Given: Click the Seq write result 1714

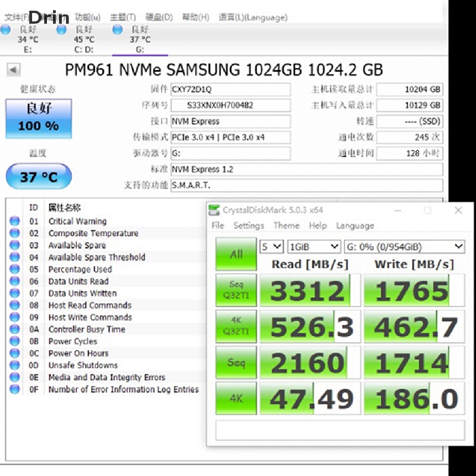Looking at the screenshot, I should click(414, 363).
